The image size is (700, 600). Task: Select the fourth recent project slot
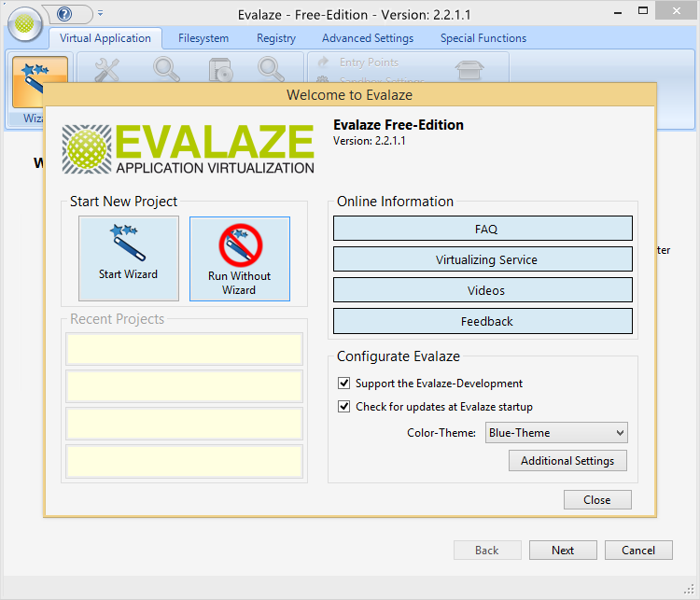[x=185, y=461]
